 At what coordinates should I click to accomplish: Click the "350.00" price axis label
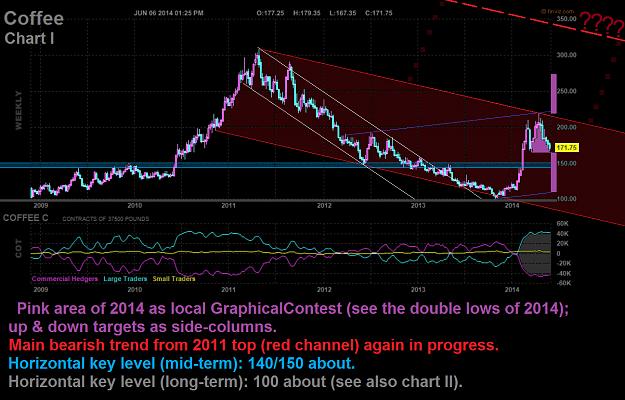tap(566, 19)
